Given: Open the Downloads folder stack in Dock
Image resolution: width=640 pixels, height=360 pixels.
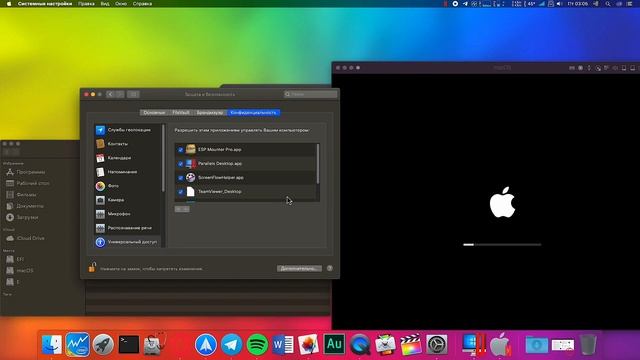Looking at the screenshot, I should pyautogui.click(x=537, y=344).
